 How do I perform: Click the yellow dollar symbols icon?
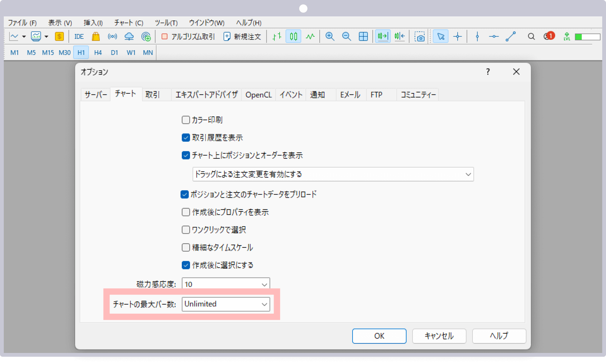coord(59,37)
